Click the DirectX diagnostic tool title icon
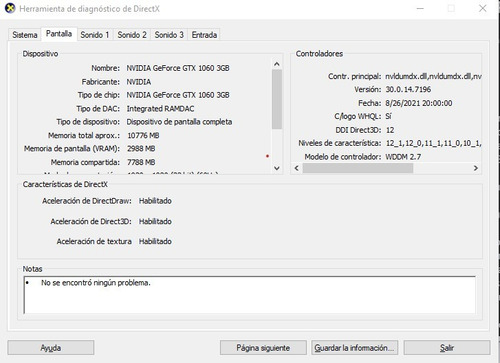Screen dimensions: 500x363 point(10,8)
